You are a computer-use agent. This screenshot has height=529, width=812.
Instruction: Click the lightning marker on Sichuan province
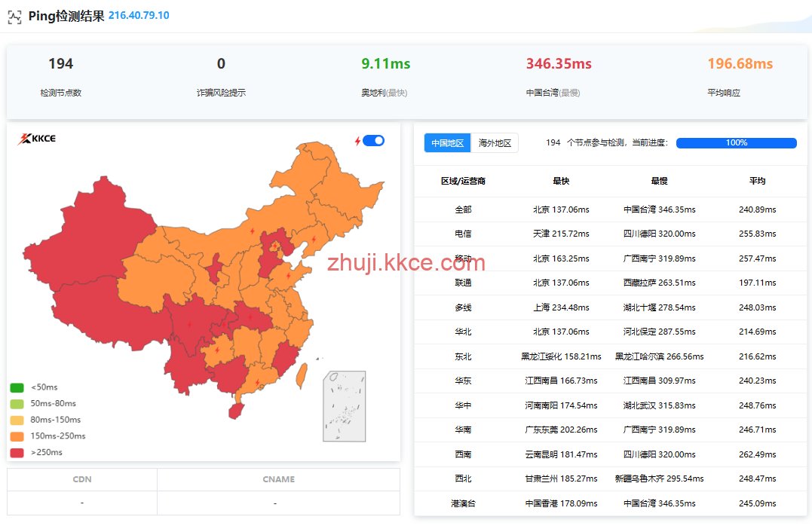189,325
